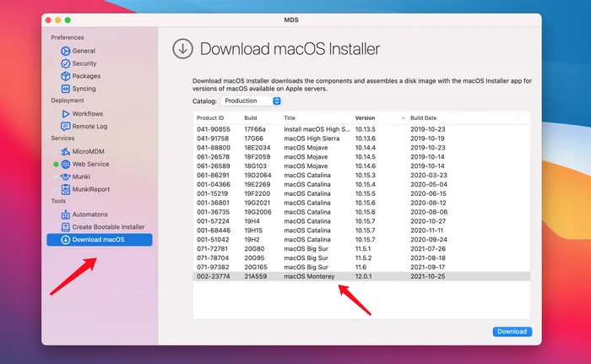Click the Download button
Image resolution: width=591 pixels, height=364 pixels.
click(512, 332)
